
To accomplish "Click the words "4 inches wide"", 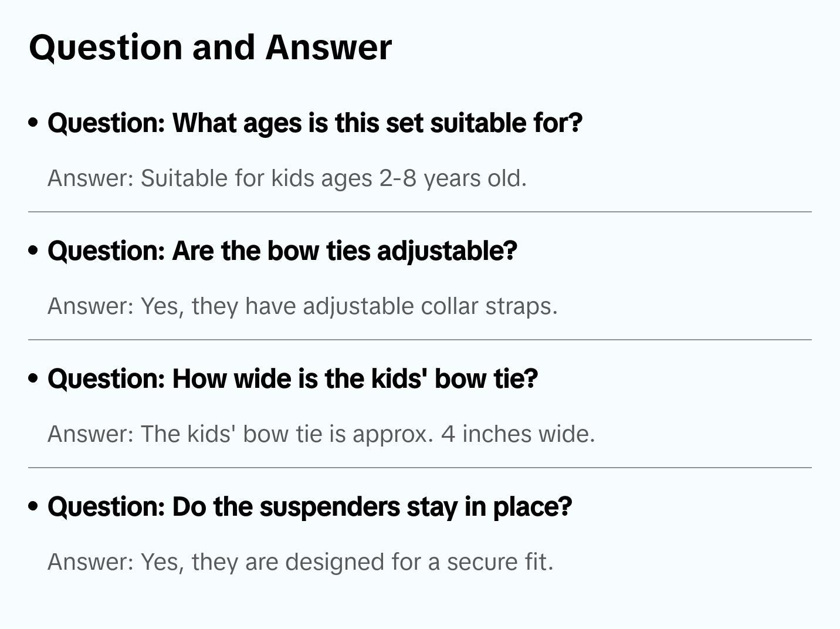I will pyautogui.click(x=517, y=434).
